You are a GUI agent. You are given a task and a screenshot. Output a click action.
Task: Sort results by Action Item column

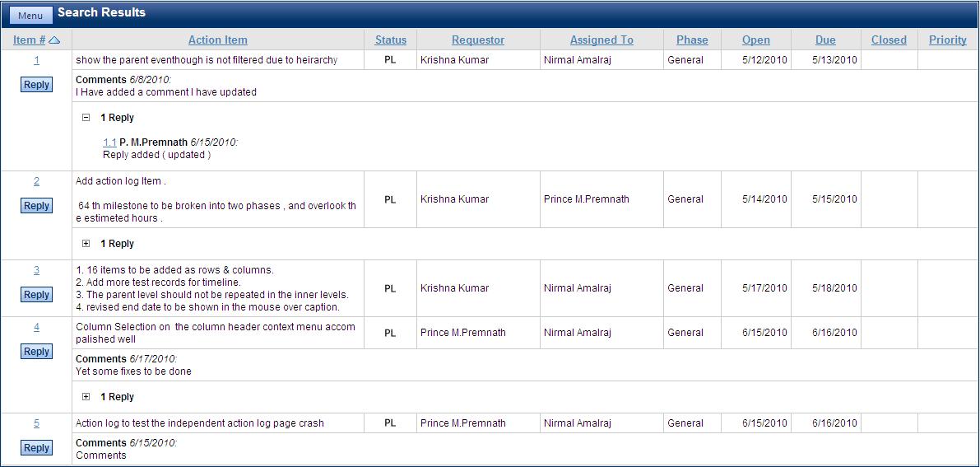pos(217,40)
